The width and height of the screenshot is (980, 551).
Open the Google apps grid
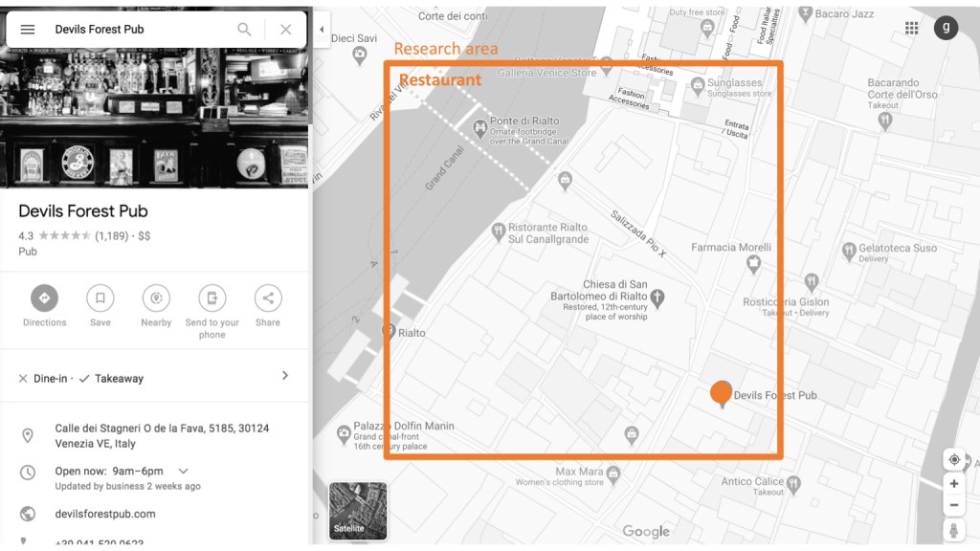(911, 29)
